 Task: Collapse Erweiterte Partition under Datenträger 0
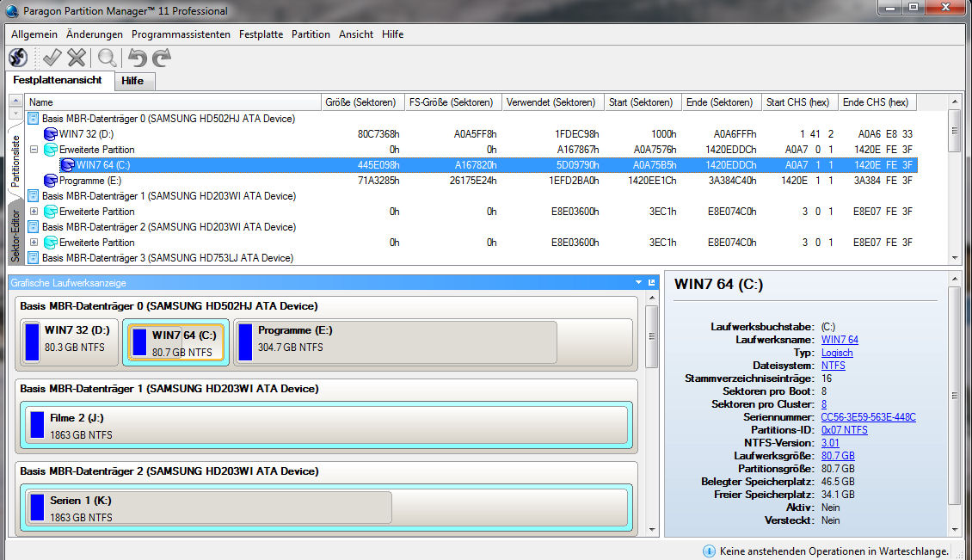34,150
